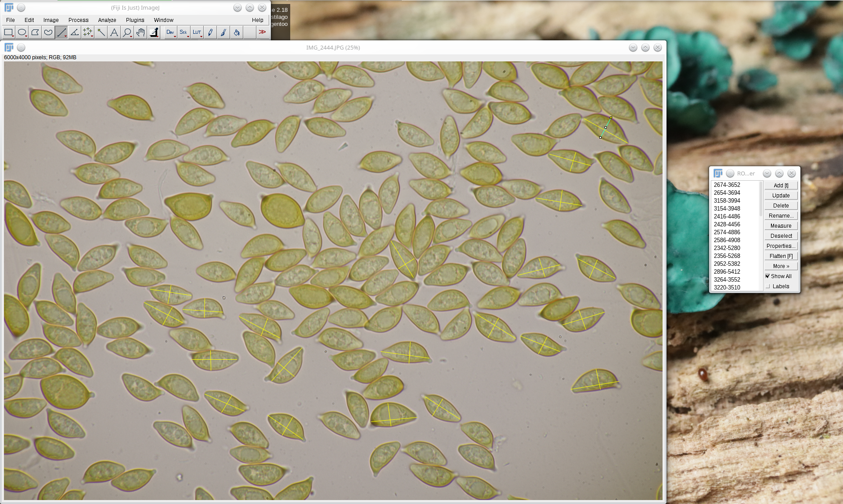Open the Stk stacks dropdown
Screen dimensions: 843x504
click(184, 32)
